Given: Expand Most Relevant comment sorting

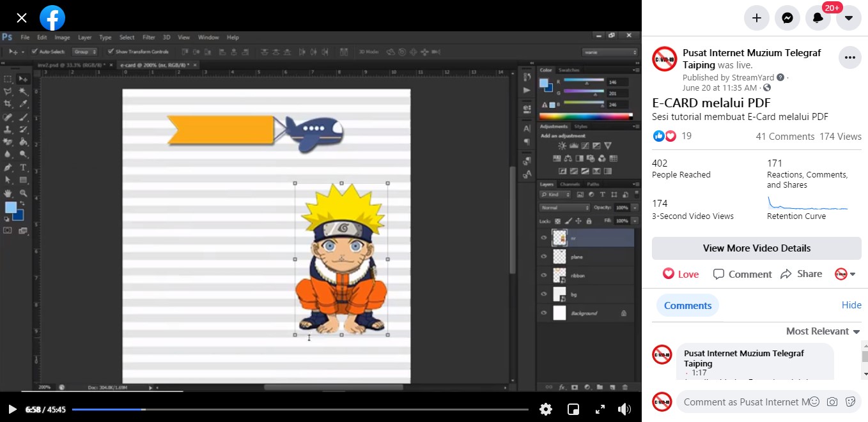Looking at the screenshot, I should point(823,331).
